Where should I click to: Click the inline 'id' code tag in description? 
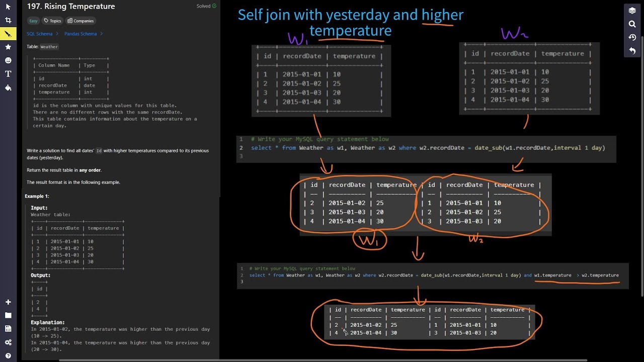tap(99, 151)
